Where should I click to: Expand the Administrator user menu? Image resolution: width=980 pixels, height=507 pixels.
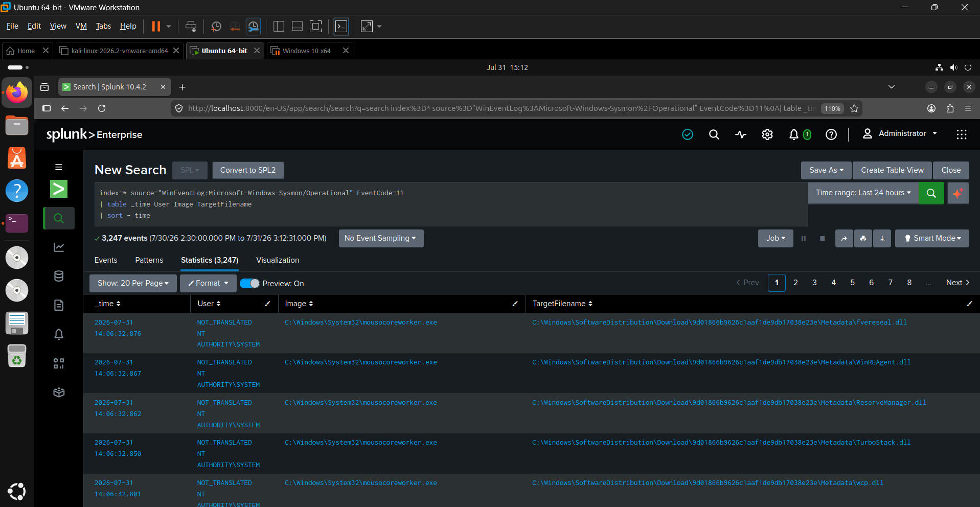pyautogui.click(x=900, y=134)
